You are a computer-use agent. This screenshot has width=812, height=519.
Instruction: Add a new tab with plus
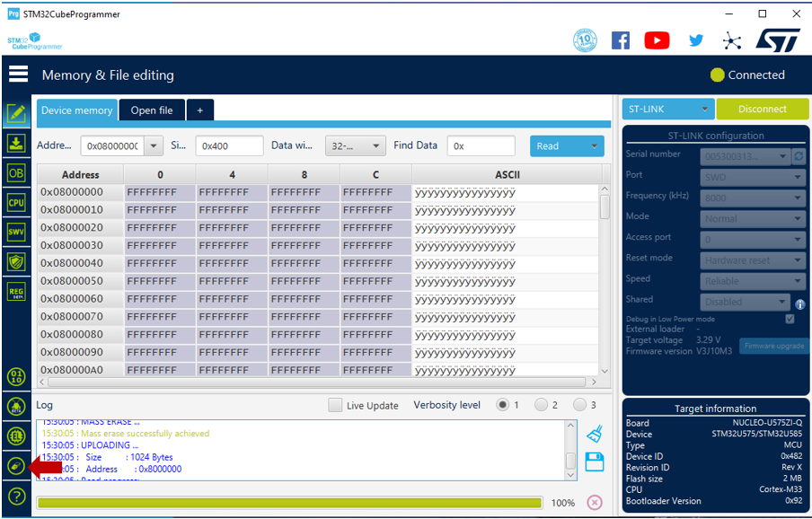(199, 110)
